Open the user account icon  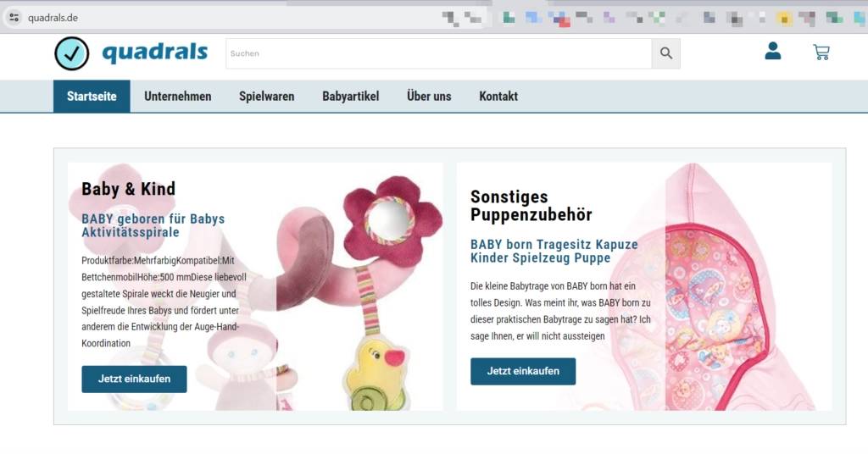772,53
